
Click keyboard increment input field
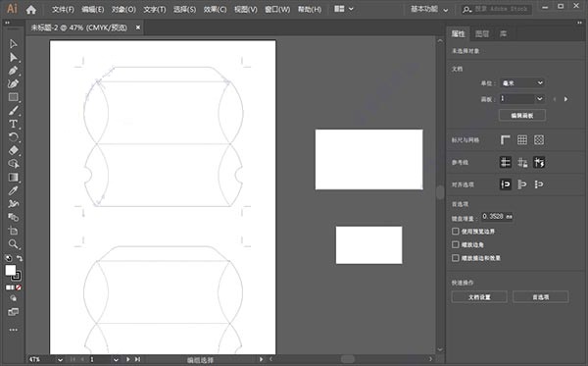pyautogui.click(x=497, y=217)
